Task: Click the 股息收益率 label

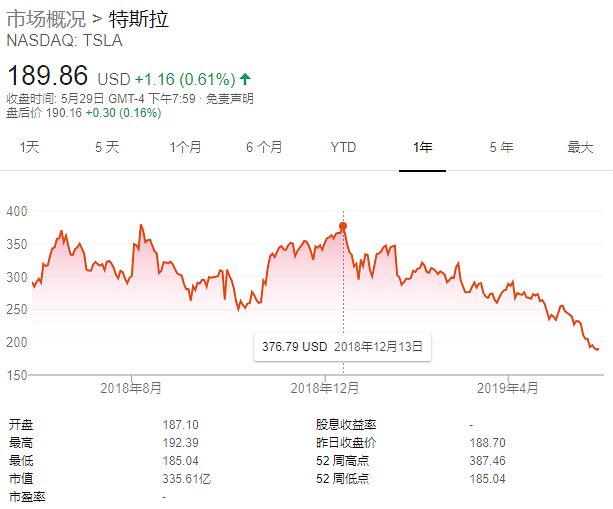Action: (346, 425)
